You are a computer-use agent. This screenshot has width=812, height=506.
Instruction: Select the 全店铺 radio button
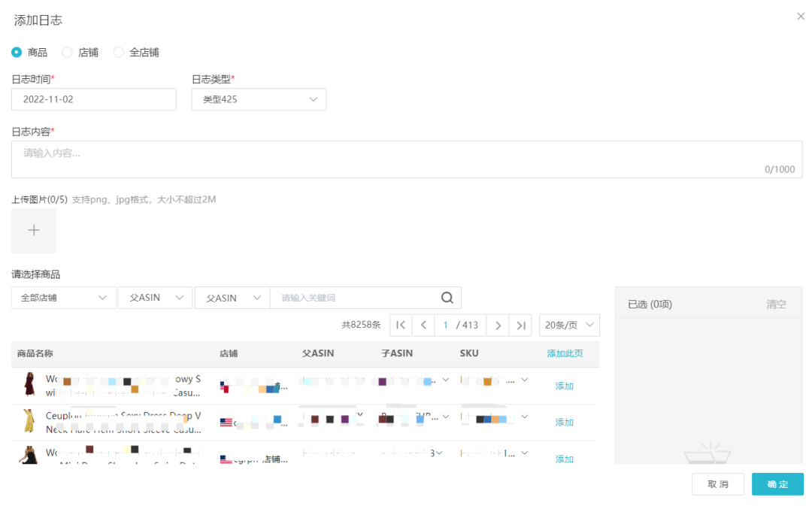(118, 52)
